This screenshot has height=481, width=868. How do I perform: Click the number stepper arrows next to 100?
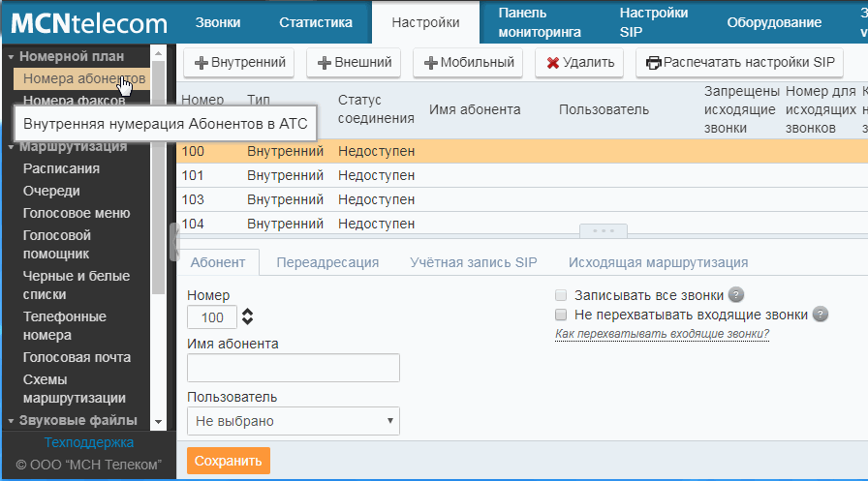[247, 316]
